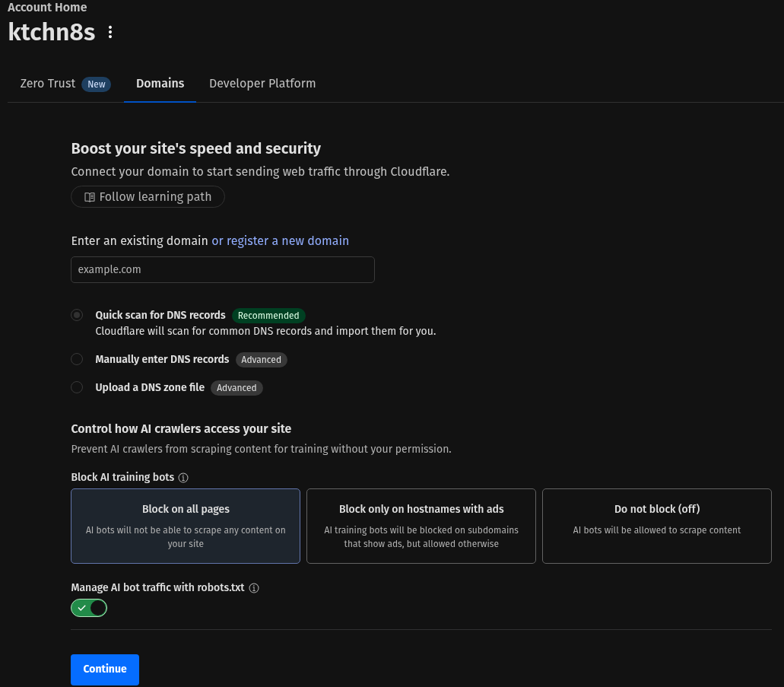Click info icon next to robots.txt setting
Image resolution: width=784 pixels, height=687 pixels.
254,588
